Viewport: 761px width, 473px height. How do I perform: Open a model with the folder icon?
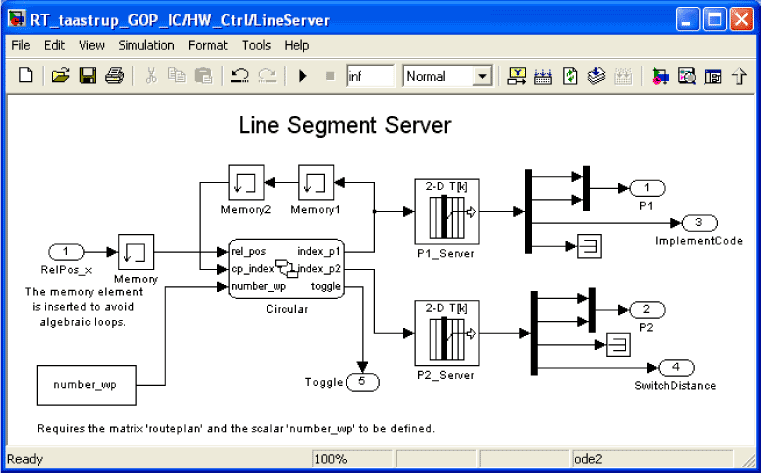click(61, 76)
